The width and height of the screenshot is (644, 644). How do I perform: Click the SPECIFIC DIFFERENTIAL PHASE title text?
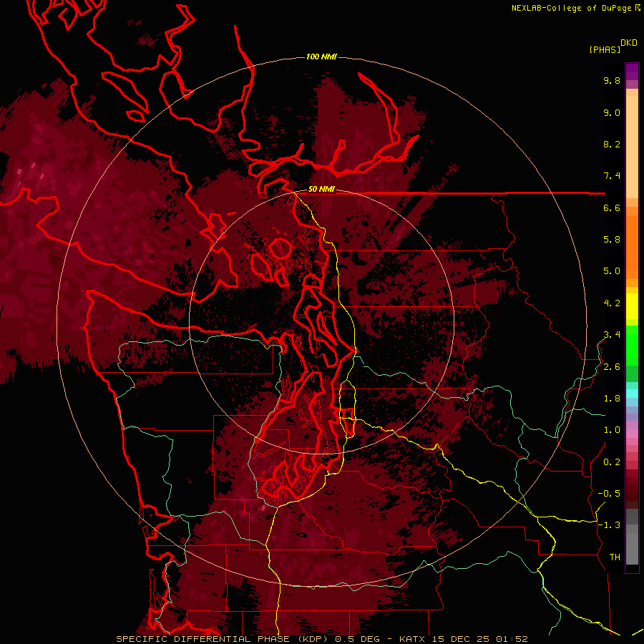203,639
